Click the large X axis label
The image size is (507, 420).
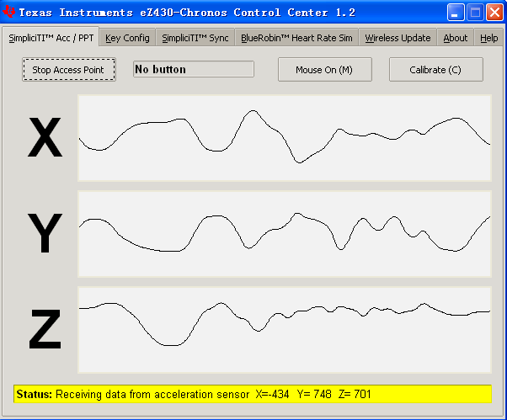coord(45,137)
